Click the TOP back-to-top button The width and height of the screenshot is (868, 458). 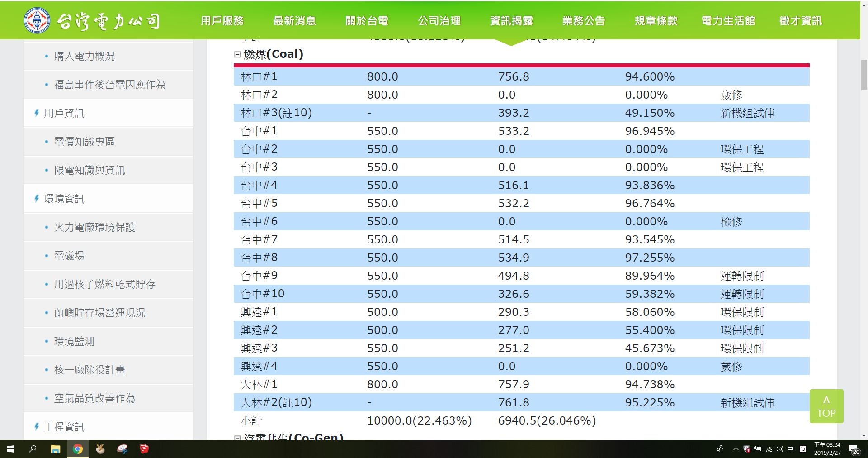pos(826,406)
